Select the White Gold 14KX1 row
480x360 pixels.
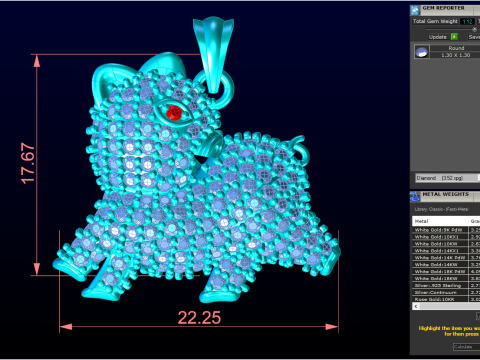click(x=446, y=251)
